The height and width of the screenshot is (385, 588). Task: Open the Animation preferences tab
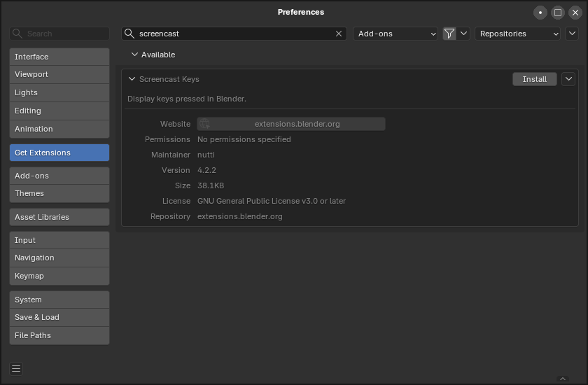tap(59, 129)
